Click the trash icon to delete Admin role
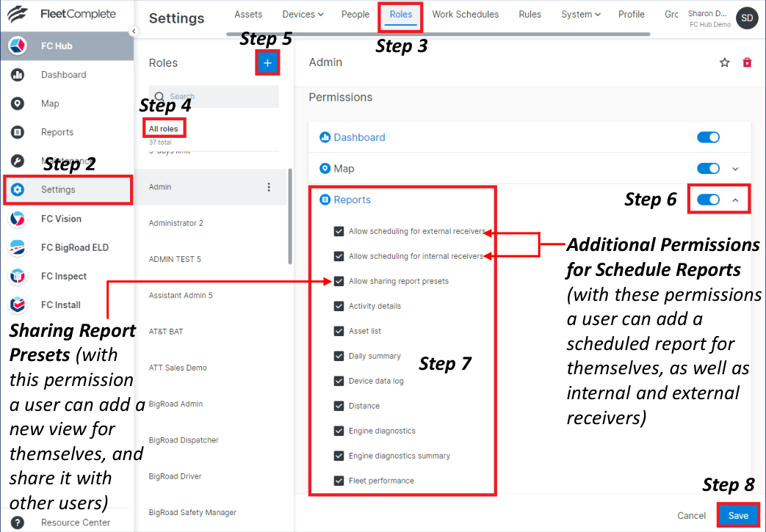 tap(748, 63)
